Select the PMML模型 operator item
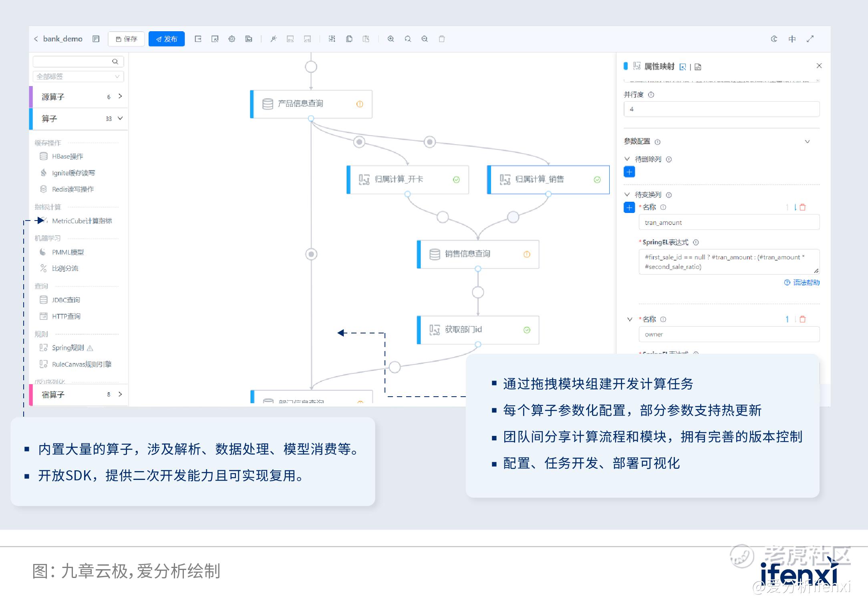The height and width of the screenshot is (606, 868). tap(68, 252)
